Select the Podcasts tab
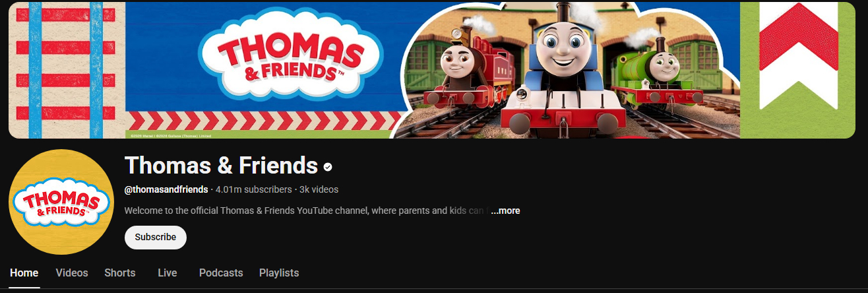Screen dimensions: 868x293 pos(221,273)
